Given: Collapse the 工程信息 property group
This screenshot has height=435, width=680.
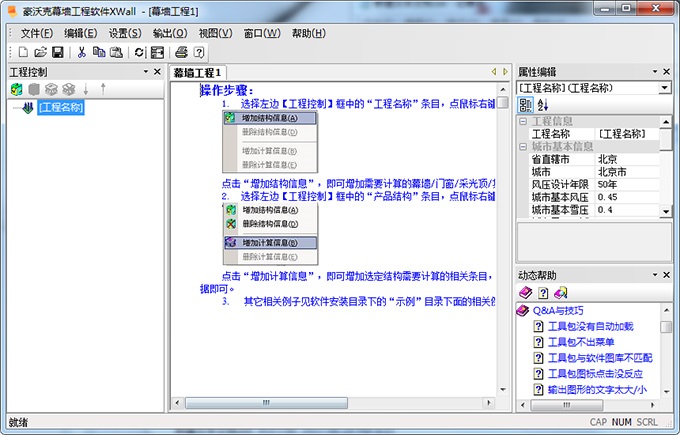Looking at the screenshot, I should pyautogui.click(x=522, y=121).
